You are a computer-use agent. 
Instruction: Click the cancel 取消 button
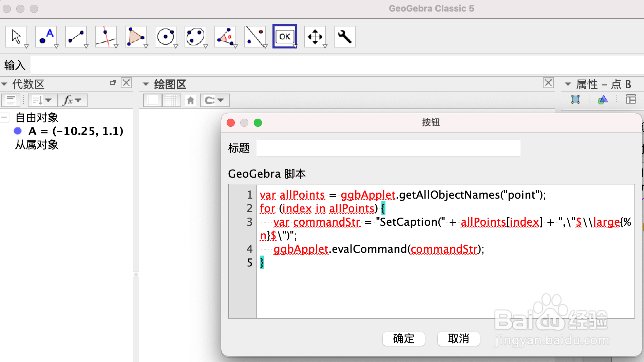(459, 339)
